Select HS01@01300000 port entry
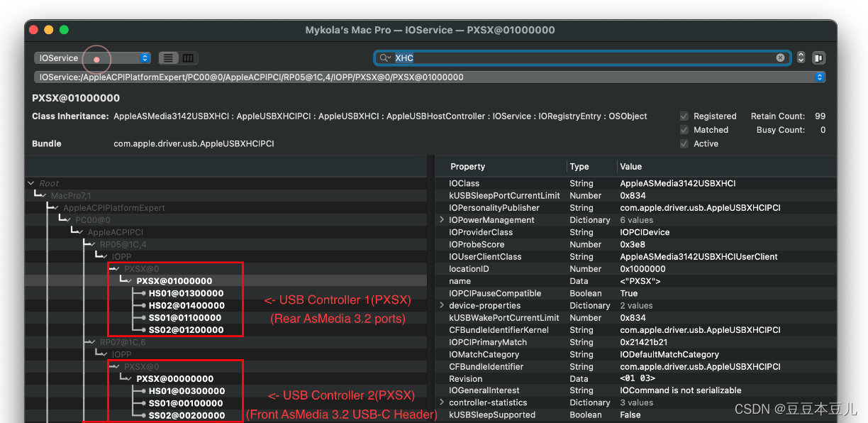Viewport: 868px width, 423px height. tap(186, 293)
